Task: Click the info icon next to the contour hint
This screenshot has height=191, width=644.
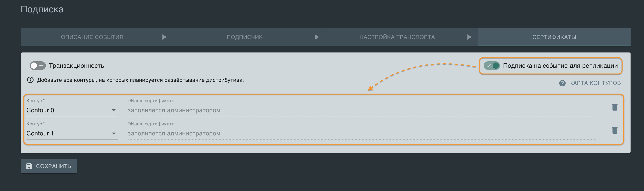Action: click(x=30, y=80)
